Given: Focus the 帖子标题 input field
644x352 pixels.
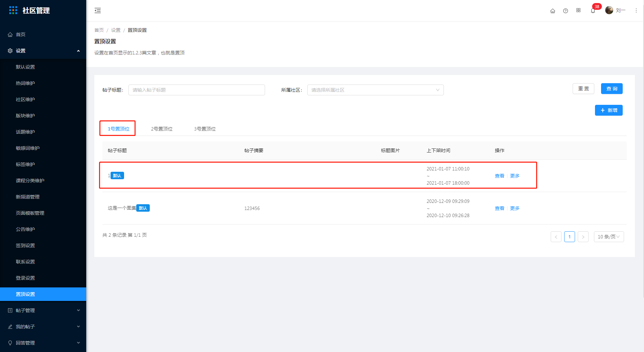Looking at the screenshot, I should 196,90.
